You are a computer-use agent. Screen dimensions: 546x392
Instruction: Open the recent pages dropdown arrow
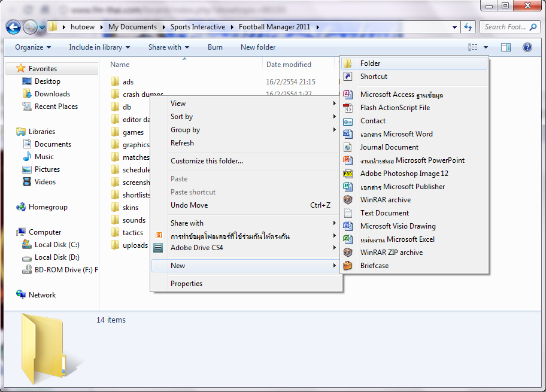42,27
